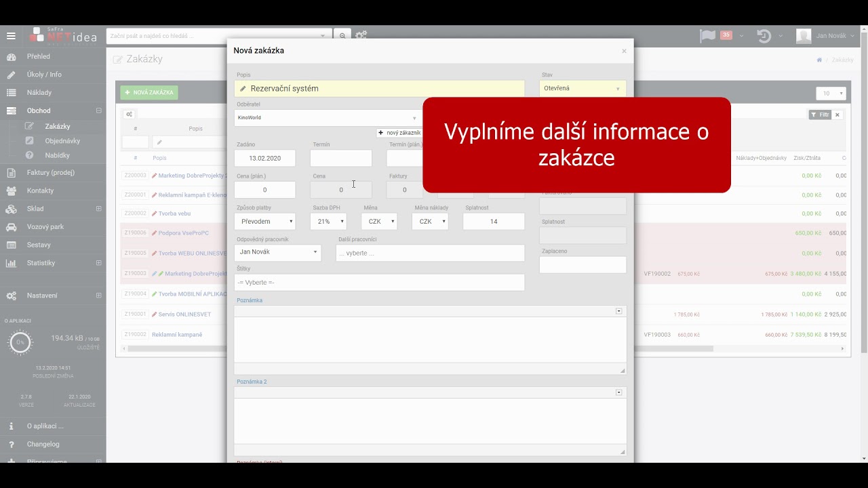The width and height of the screenshot is (868, 488).
Task: Open the Sazba DPH dropdown 21%
Action: click(328, 221)
